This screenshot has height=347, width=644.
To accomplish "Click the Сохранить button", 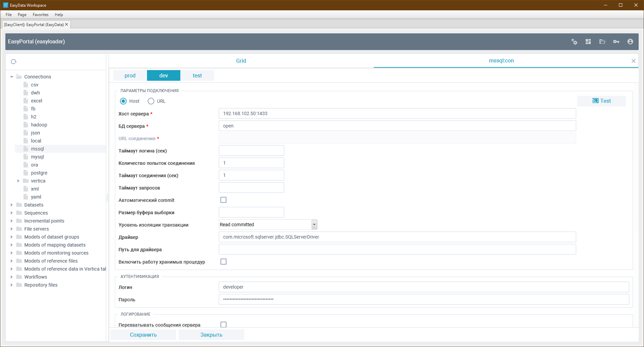I will point(143,335).
